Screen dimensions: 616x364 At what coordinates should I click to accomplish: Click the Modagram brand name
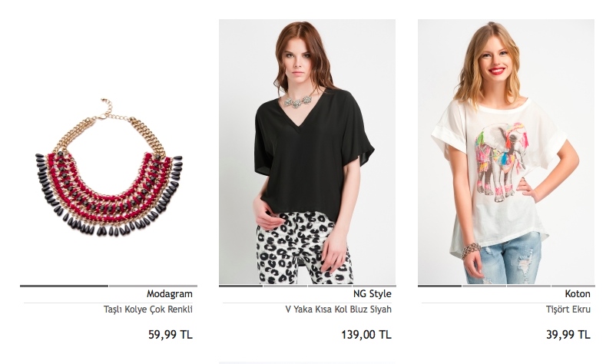[x=170, y=294]
